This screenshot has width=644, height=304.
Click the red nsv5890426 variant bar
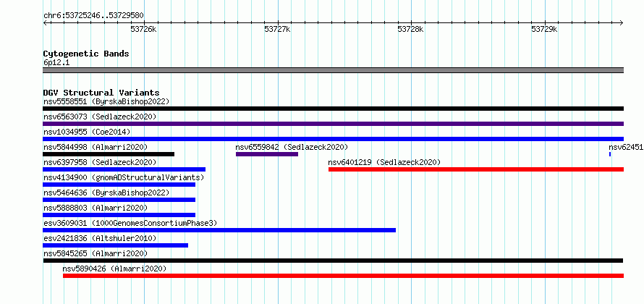point(344,276)
